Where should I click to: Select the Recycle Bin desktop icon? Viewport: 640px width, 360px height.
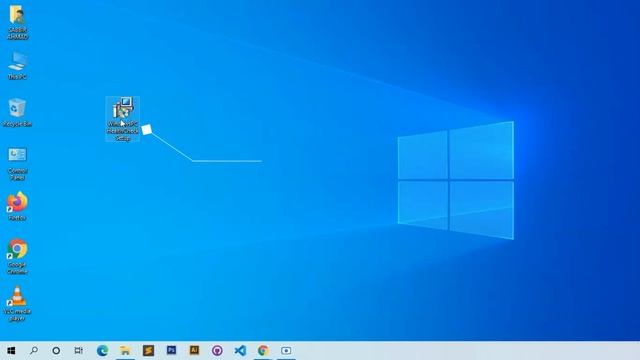click(x=17, y=112)
